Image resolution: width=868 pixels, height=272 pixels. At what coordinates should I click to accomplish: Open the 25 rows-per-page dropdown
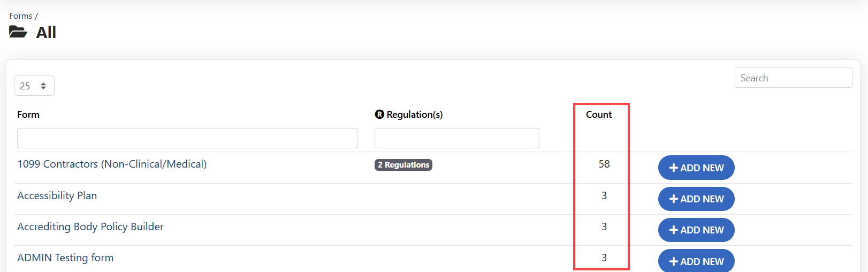(x=34, y=86)
